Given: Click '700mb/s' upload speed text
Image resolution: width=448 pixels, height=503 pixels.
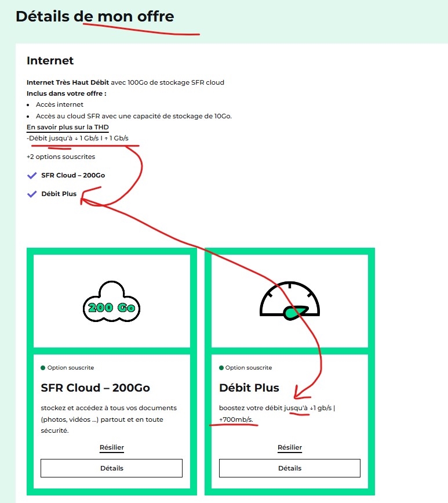Looking at the screenshot, I should [x=236, y=419].
